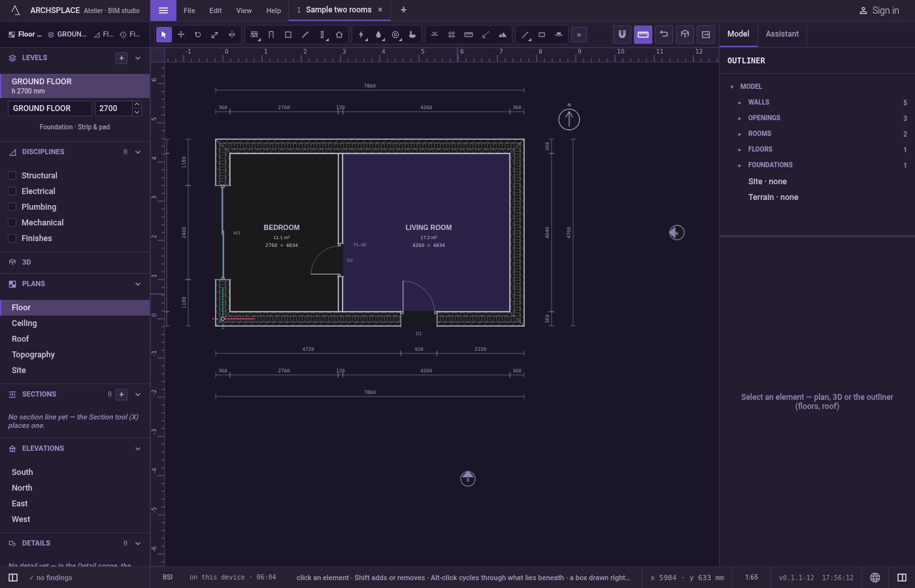Open the 3D cube view icon
Viewport: 915px width, 588px height.
pos(685,34)
